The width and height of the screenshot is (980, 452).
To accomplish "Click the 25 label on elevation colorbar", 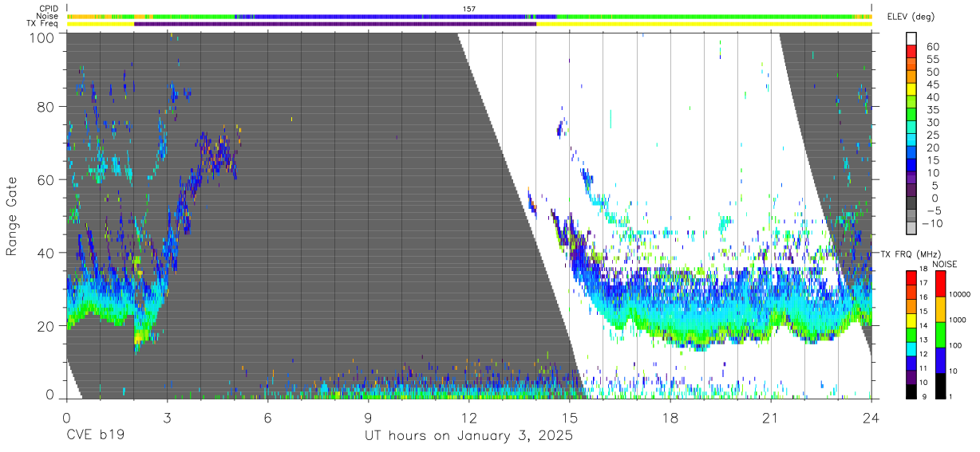I will [x=933, y=135].
